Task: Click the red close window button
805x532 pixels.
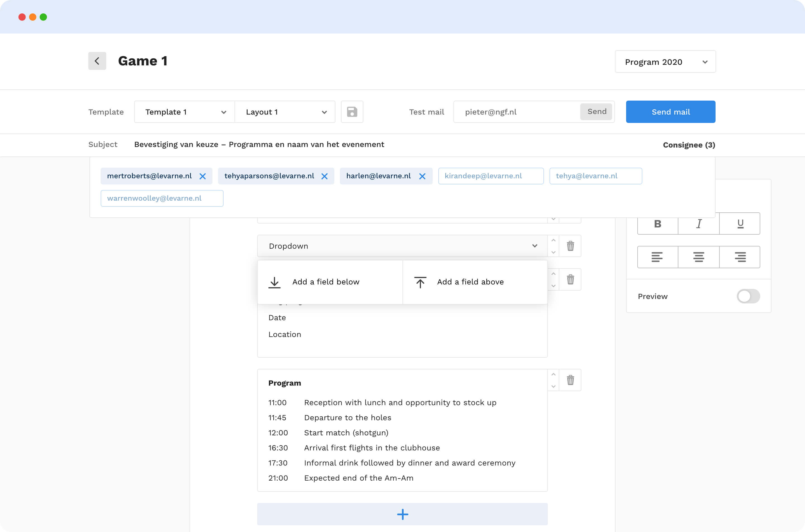Action: tap(22, 17)
